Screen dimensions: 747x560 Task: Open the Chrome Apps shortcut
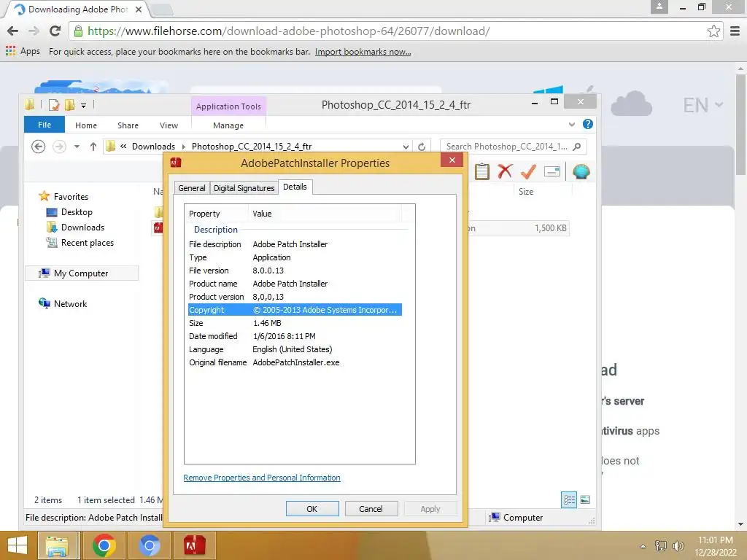pos(23,51)
